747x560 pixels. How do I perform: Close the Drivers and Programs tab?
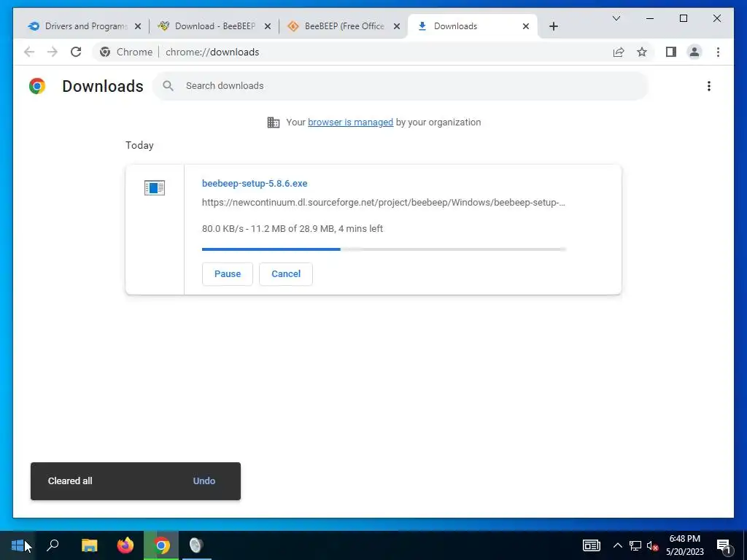click(x=138, y=26)
